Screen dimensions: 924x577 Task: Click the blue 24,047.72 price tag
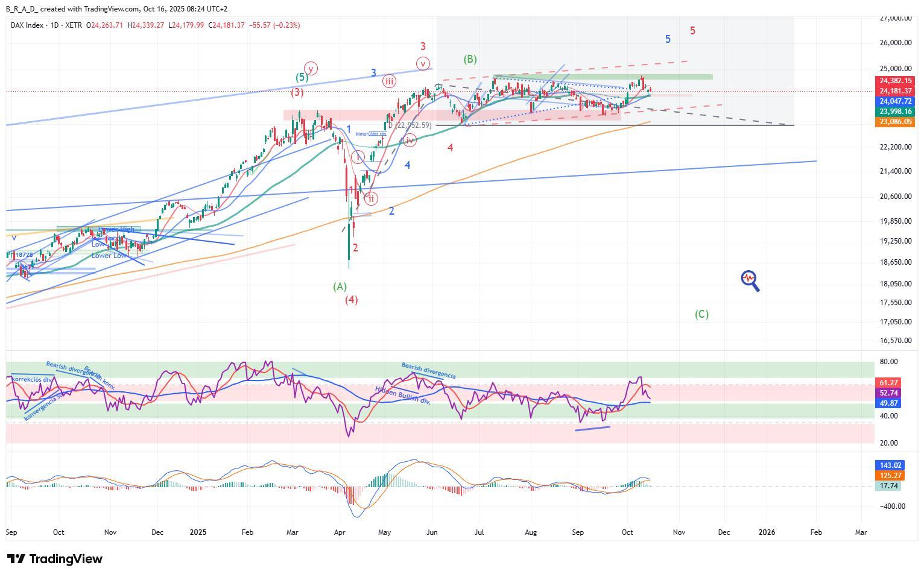pos(895,101)
